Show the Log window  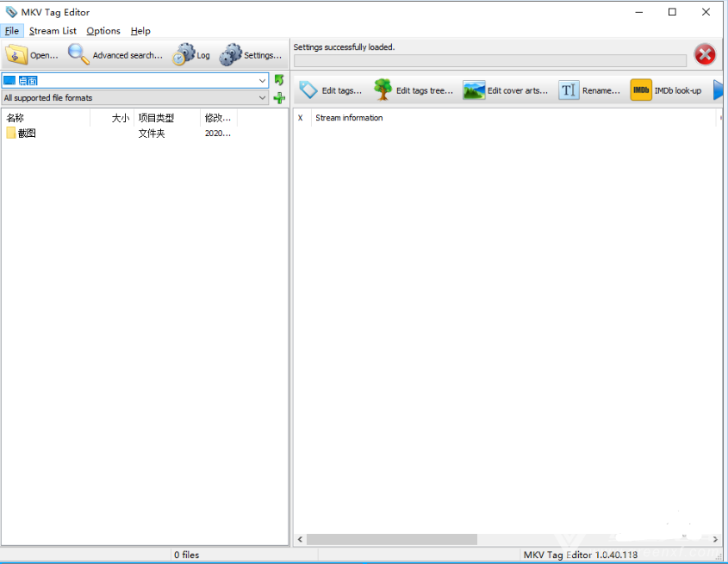coord(183,55)
